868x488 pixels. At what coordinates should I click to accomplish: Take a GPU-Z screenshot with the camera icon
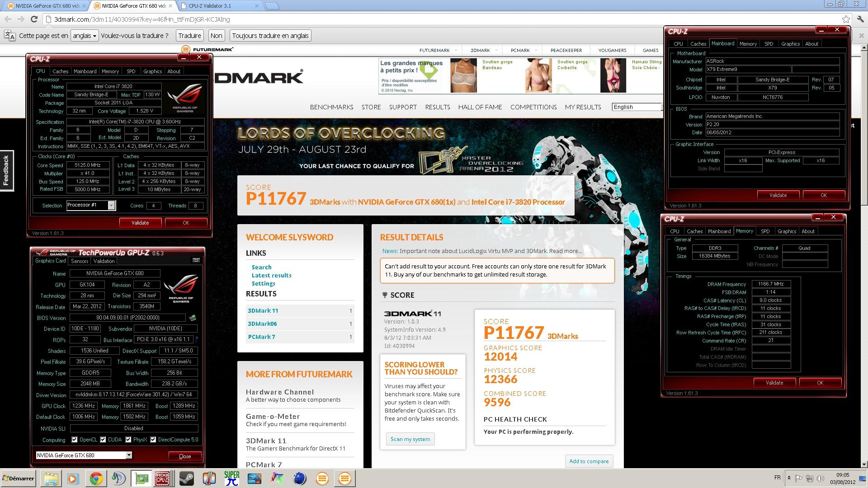pos(196,260)
